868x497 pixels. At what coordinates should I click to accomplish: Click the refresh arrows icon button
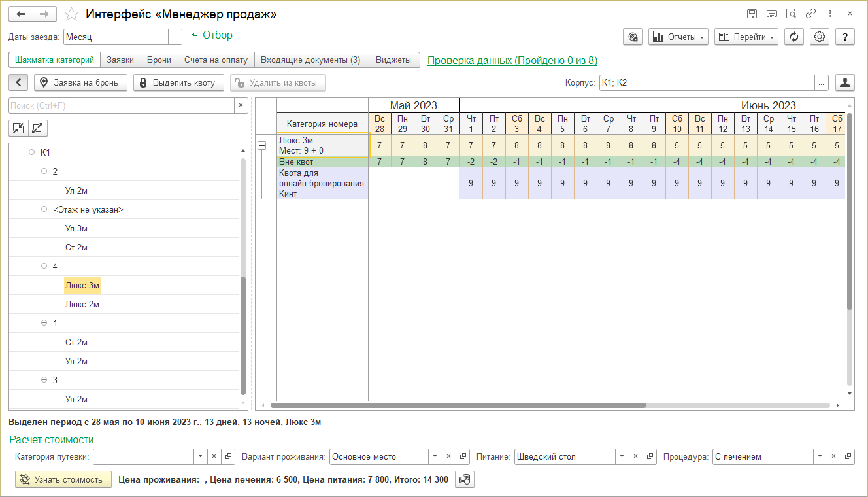(793, 37)
